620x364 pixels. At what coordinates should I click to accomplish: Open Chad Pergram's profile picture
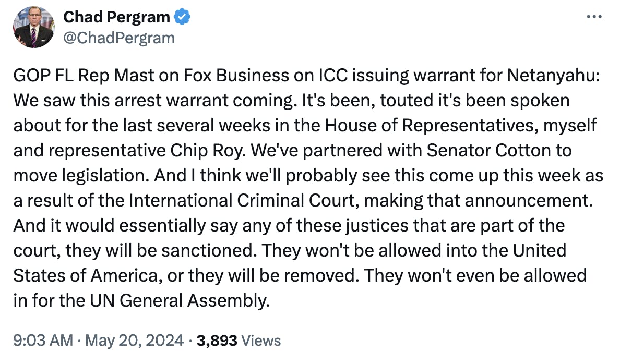click(33, 27)
